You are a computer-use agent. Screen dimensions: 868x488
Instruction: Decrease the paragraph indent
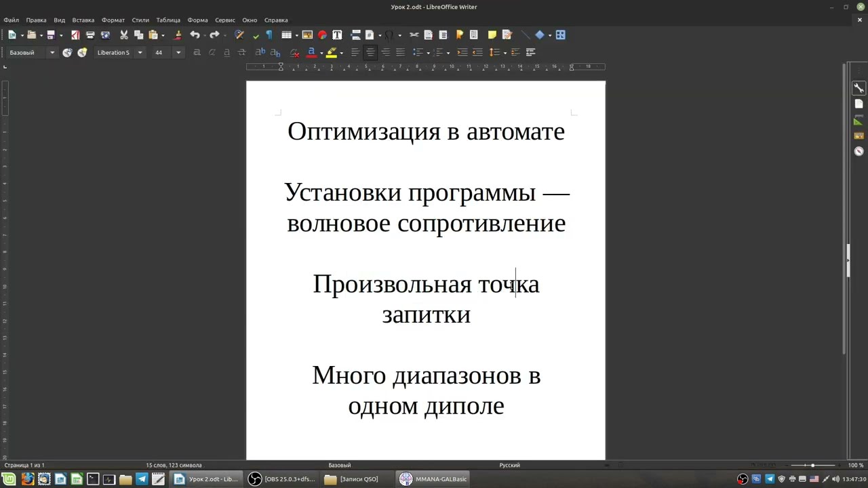coord(477,52)
